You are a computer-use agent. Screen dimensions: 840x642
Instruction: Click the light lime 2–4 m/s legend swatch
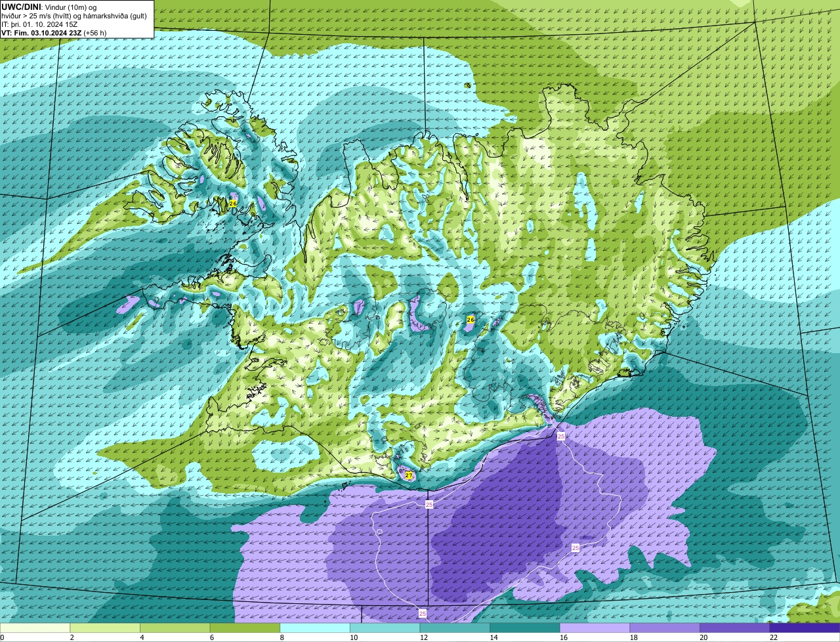coord(105,628)
